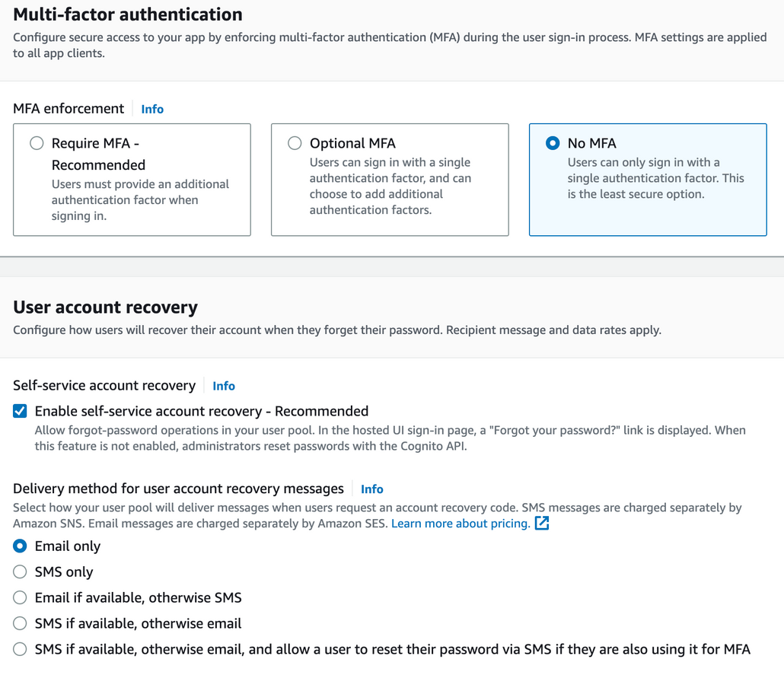
Task: Click the highlighted "No MFA" card
Action: (x=648, y=179)
